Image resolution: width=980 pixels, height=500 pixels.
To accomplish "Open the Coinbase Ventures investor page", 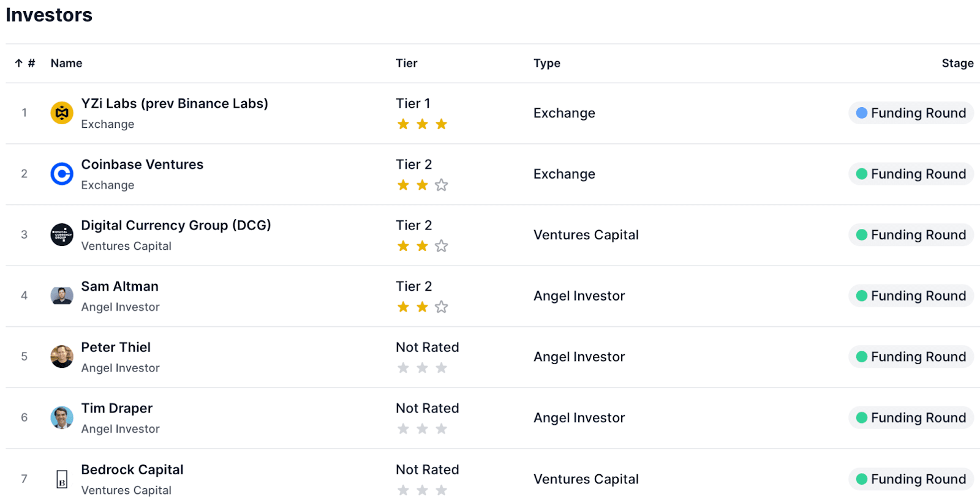I will click(142, 165).
